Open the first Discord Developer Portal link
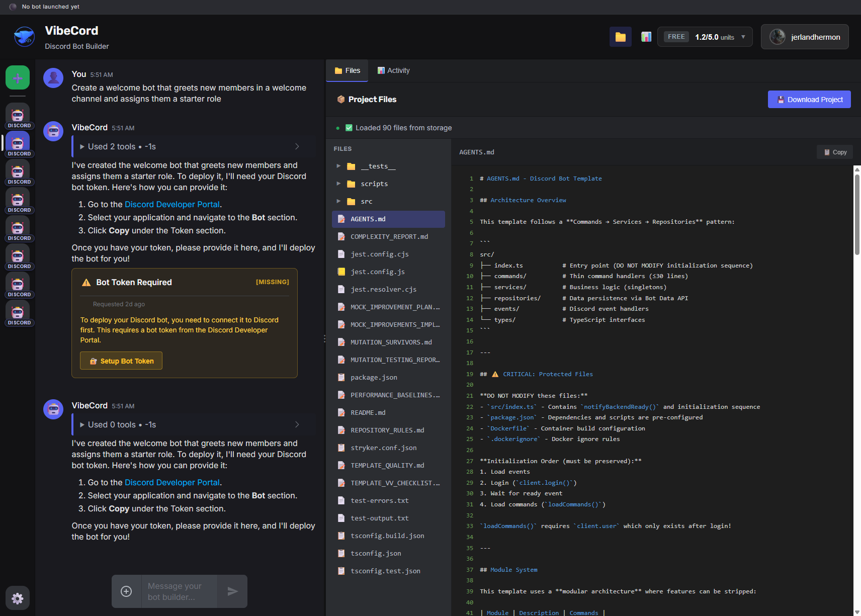861x616 pixels. [172, 205]
